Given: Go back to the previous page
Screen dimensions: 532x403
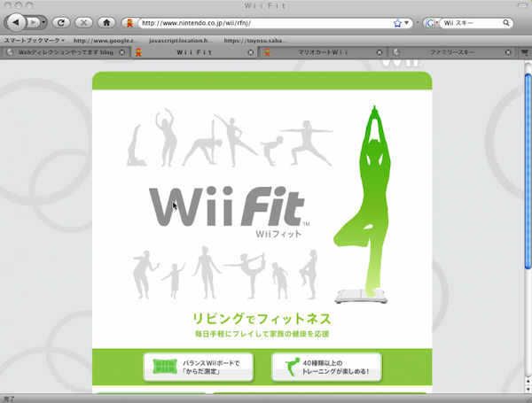Looking at the screenshot, I should (x=16, y=23).
